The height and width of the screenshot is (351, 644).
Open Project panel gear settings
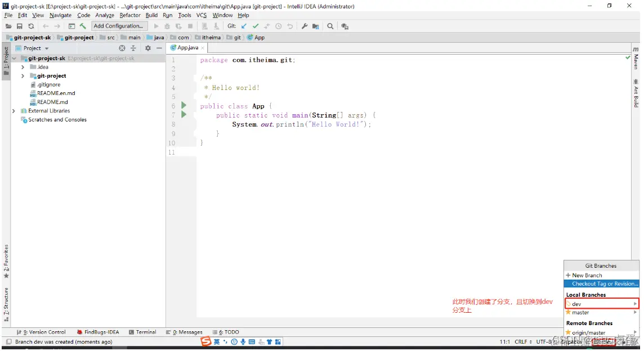148,48
